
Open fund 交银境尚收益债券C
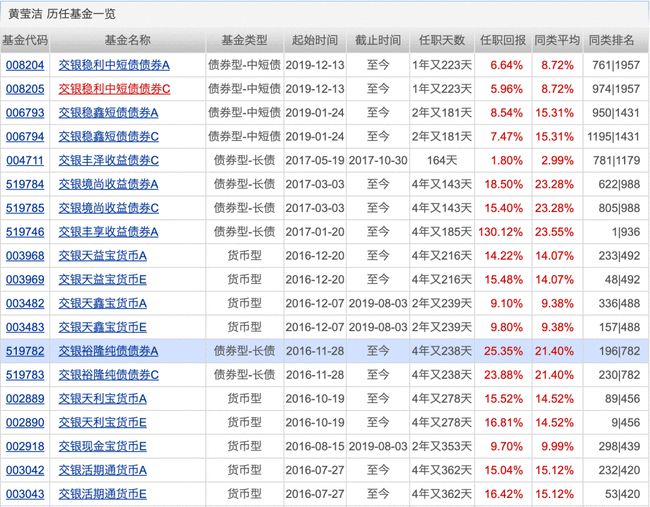[108, 208]
